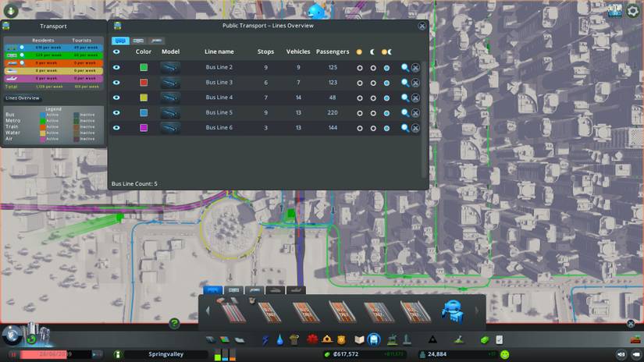Screen dimensions: 644x362
Task: Open the Electricity menu lightning icon
Action: point(265,340)
